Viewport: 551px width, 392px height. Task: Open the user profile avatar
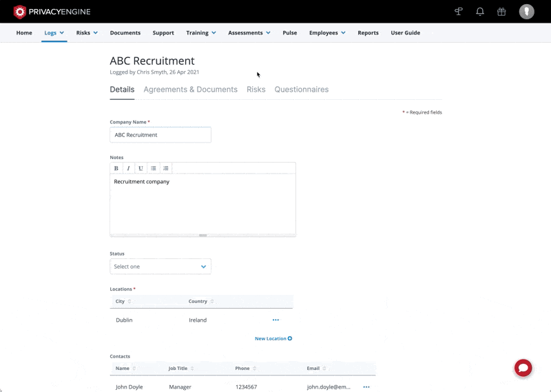click(526, 12)
